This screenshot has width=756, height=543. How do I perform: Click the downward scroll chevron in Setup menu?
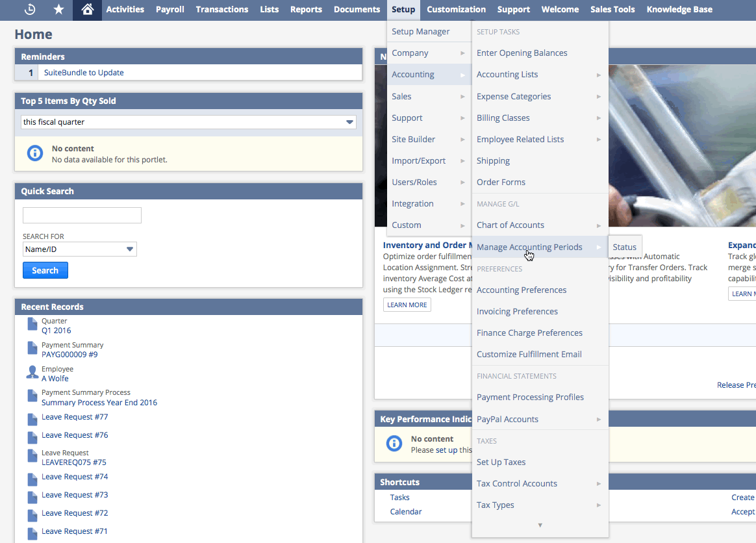pos(540,525)
